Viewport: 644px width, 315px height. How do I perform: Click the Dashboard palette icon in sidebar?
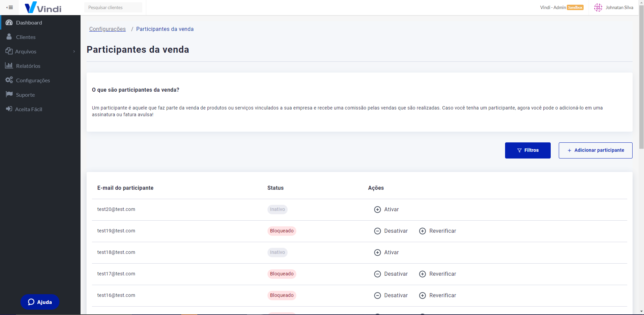9,22
